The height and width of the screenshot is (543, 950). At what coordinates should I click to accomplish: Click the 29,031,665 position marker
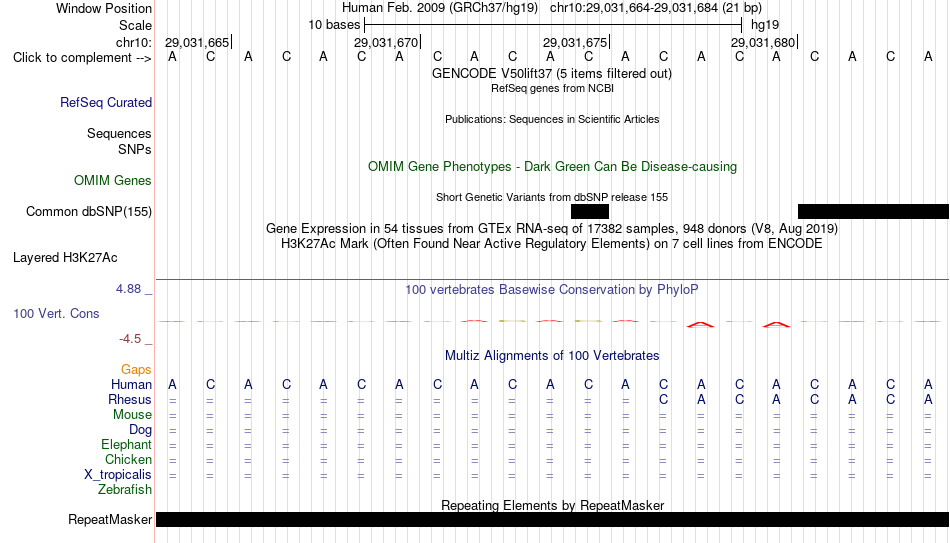click(198, 42)
